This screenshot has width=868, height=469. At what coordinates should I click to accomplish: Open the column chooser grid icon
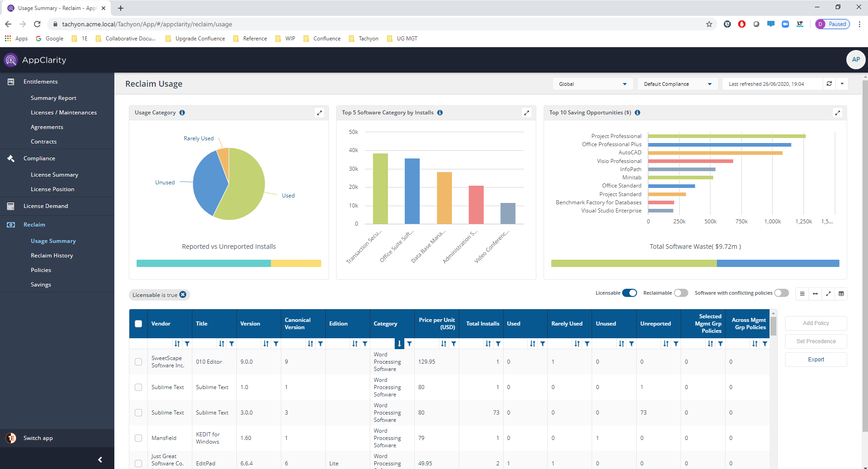click(841, 294)
